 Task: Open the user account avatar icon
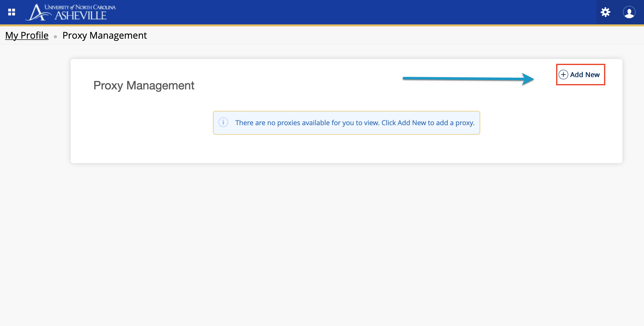(629, 12)
